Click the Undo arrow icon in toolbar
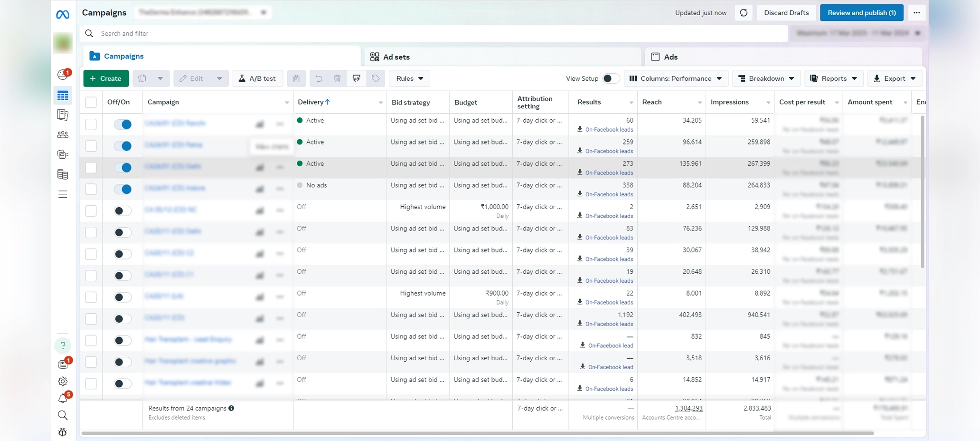Image resolution: width=980 pixels, height=441 pixels. 319,78
